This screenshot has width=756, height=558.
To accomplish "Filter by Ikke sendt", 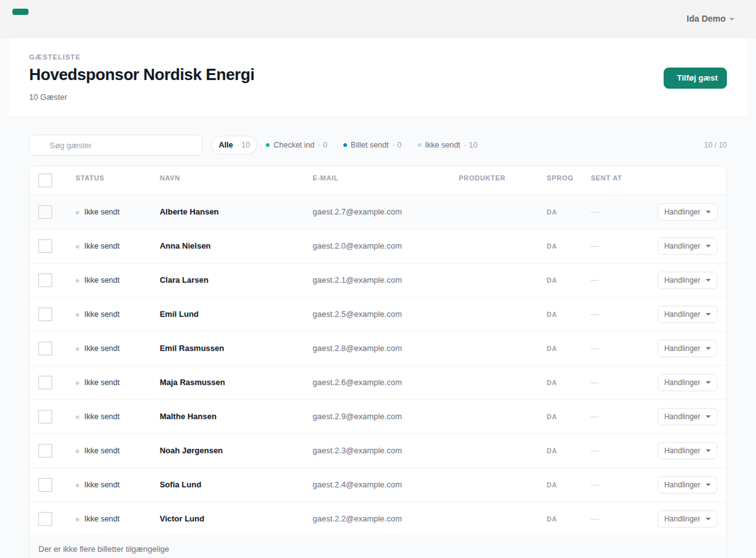I will tap(447, 145).
